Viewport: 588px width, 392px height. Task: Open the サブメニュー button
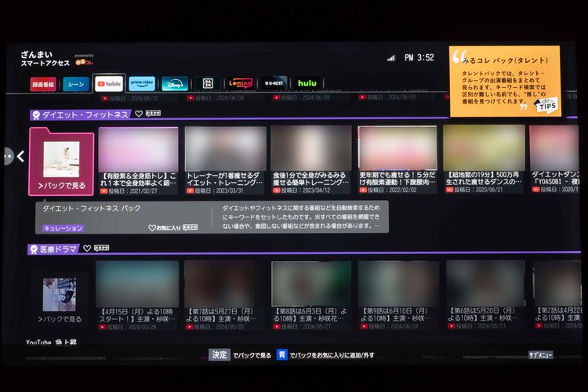[540, 355]
